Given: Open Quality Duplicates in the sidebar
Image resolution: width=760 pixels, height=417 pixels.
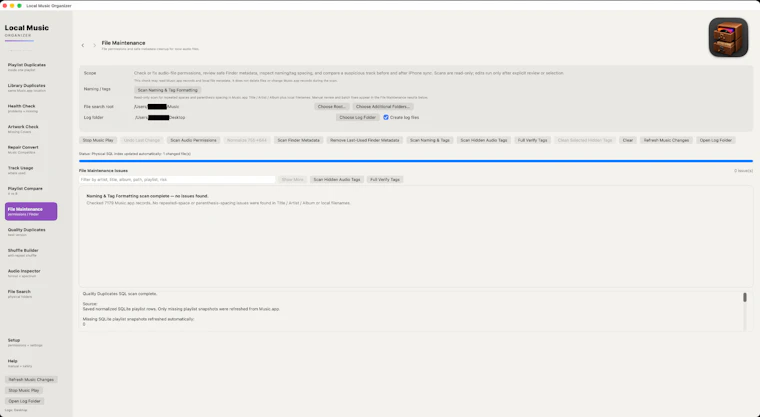Looking at the screenshot, I should pos(31,232).
